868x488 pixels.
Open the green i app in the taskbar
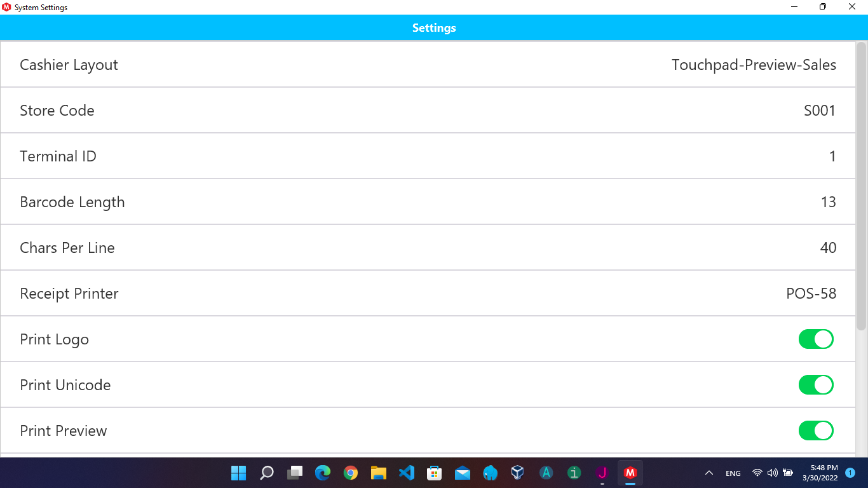[574, 473]
